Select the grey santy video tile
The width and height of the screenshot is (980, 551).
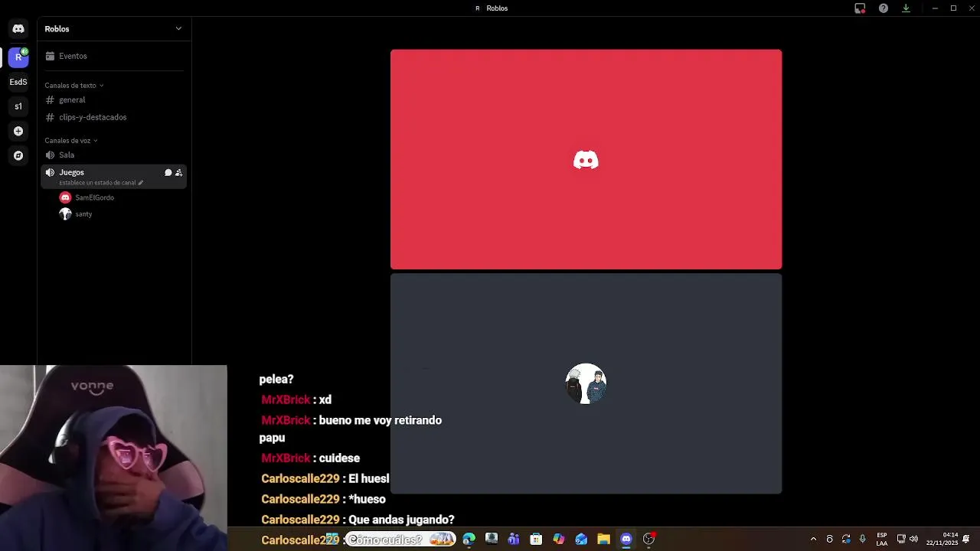tap(586, 383)
